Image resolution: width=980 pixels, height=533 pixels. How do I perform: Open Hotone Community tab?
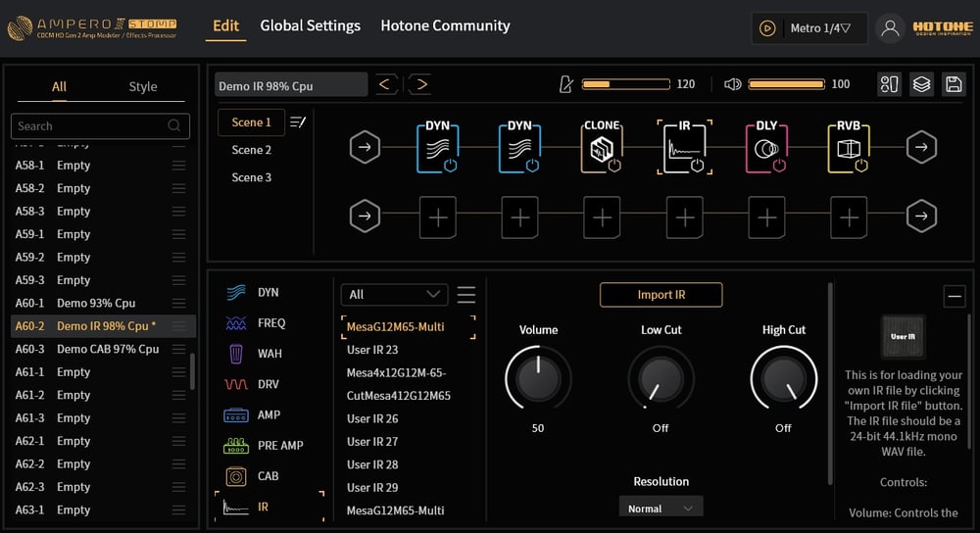tap(445, 25)
